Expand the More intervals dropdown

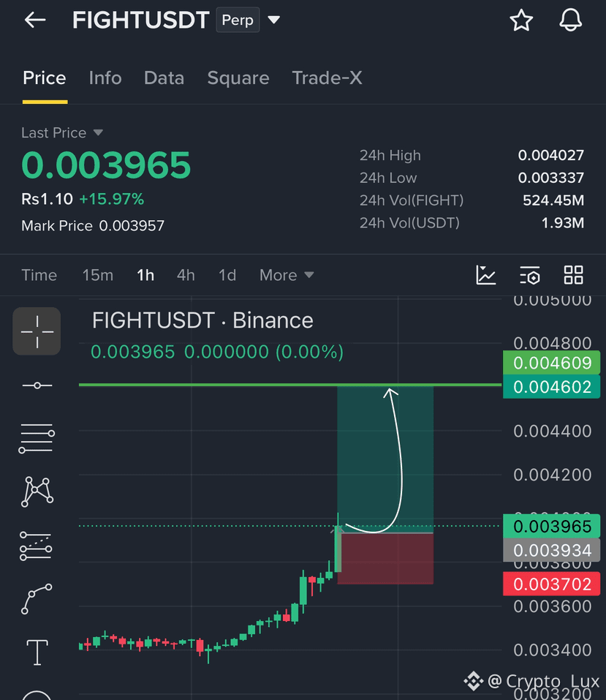pyautogui.click(x=287, y=275)
